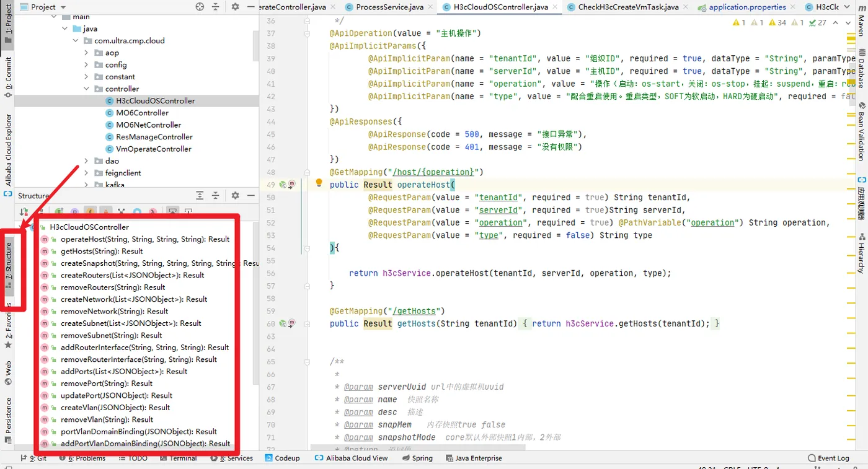
Task: Toggle show properties in Structure toolbar
Action: [74, 211]
